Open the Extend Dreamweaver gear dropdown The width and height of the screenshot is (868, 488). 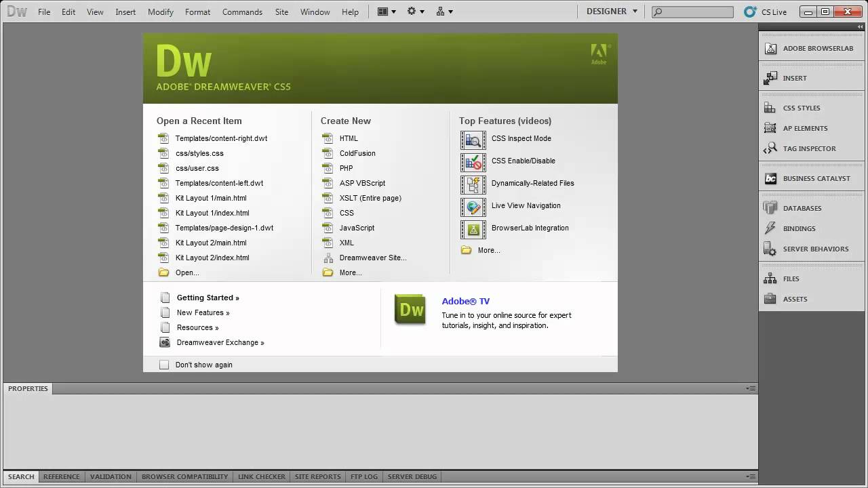pyautogui.click(x=416, y=12)
